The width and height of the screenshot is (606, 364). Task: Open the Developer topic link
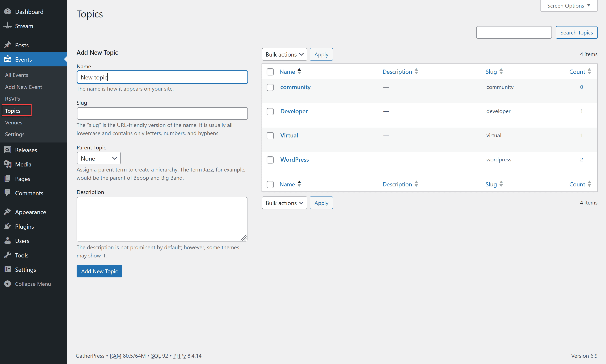294,111
